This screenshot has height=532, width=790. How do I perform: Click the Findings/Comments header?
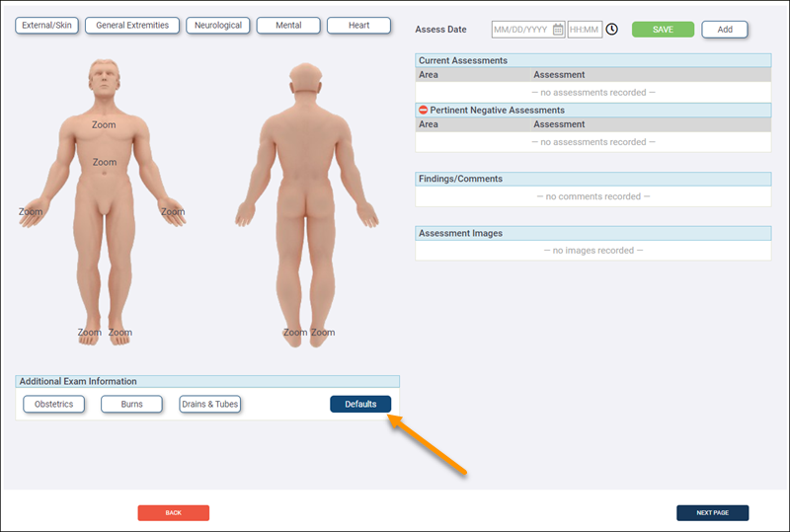point(593,179)
